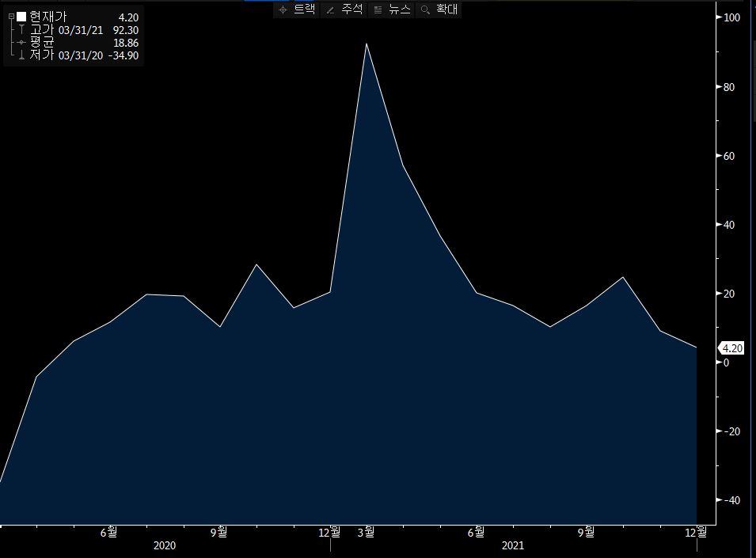The image size is (756, 558).
Task: Click the far-right 12월 x-axis label
Action: [x=697, y=531]
